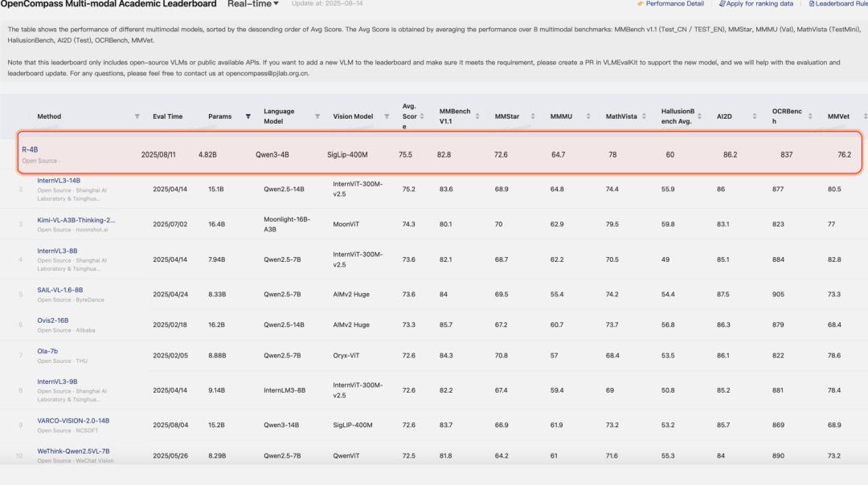Sort by MMStar column arrows
The height and width of the screenshot is (485, 868).
click(x=533, y=116)
